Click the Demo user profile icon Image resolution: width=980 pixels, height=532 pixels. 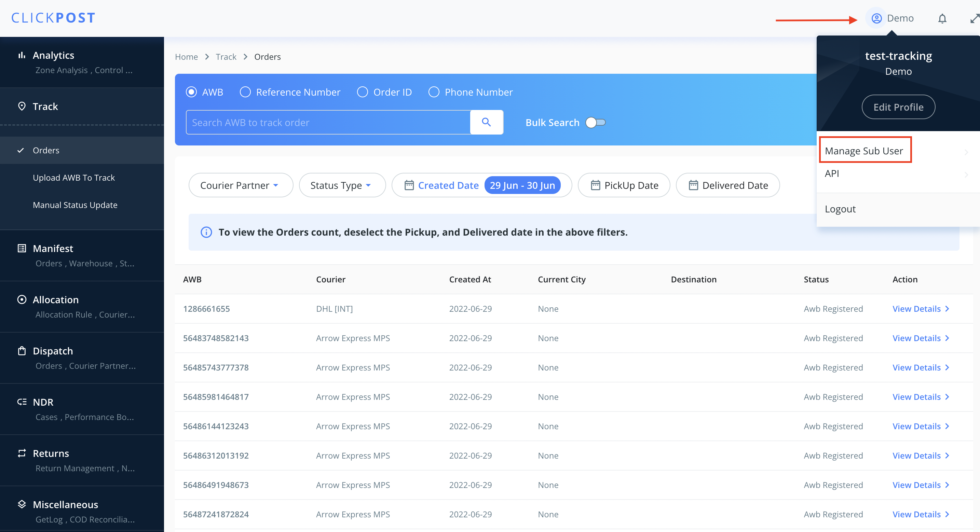click(876, 18)
